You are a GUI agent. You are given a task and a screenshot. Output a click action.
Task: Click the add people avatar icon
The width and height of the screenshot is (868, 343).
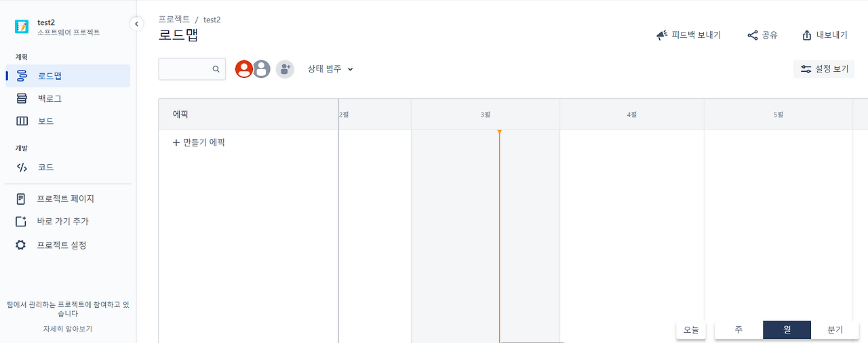pyautogui.click(x=285, y=69)
